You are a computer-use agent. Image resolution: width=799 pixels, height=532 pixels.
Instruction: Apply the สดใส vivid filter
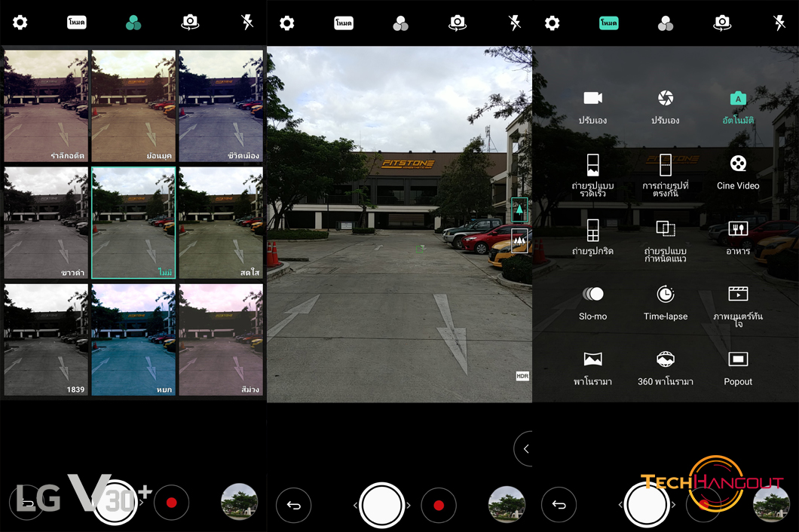point(221,223)
